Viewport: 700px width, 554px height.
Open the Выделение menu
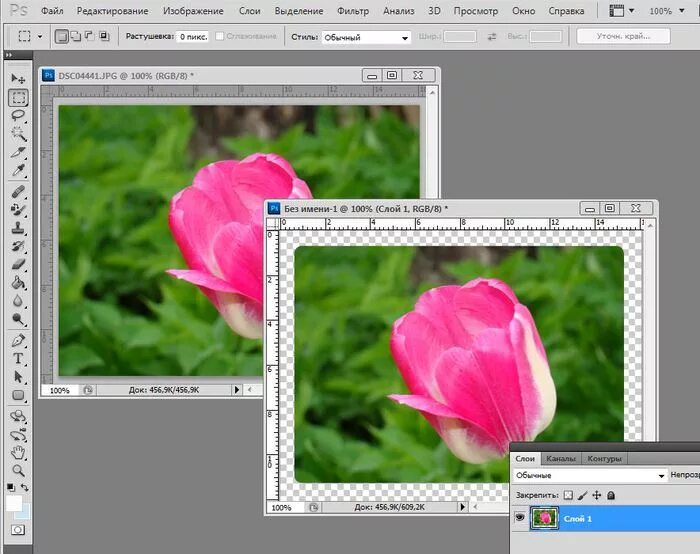pos(299,11)
